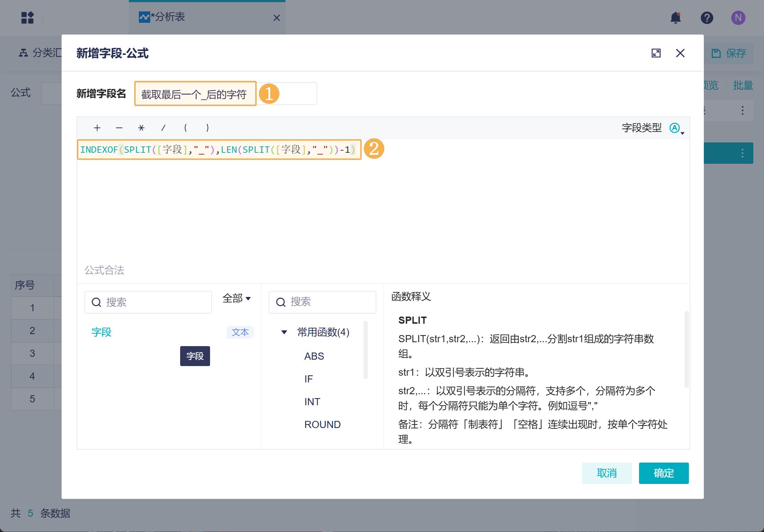This screenshot has width=764, height=532.
Task: Insert the plus operator
Action: click(x=97, y=128)
